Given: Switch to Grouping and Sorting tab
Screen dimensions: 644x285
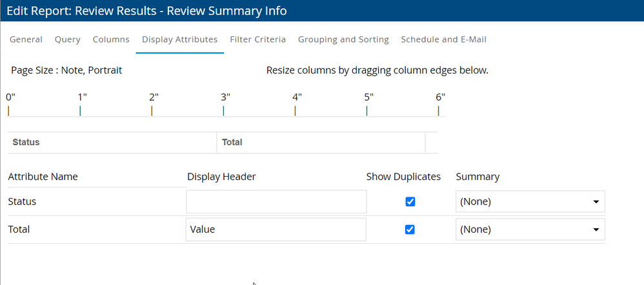Looking at the screenshot, I should pyautogui.click(x=343, y=39).
